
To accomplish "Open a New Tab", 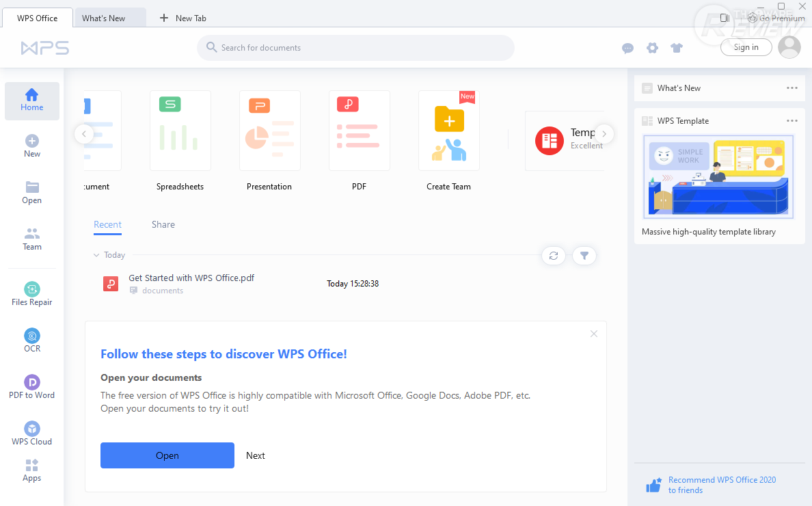I will coord(182,18).
